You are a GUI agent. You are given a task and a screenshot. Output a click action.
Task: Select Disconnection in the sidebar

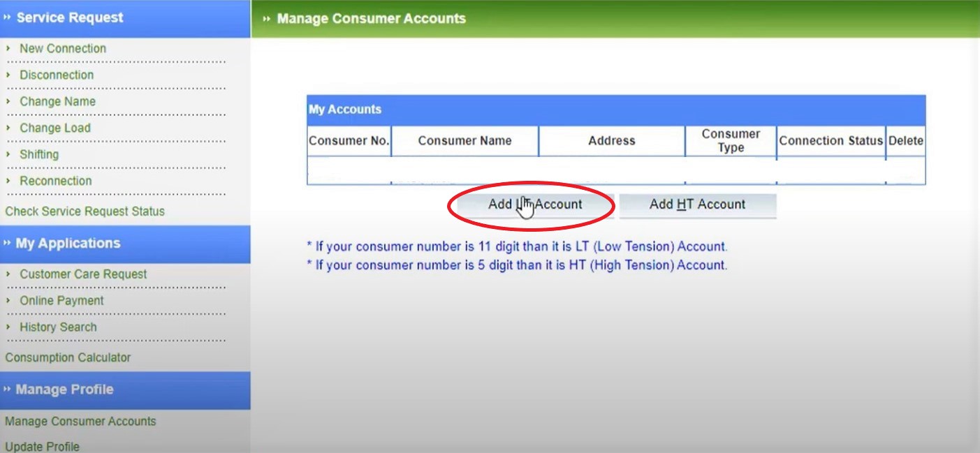[57, 75]
